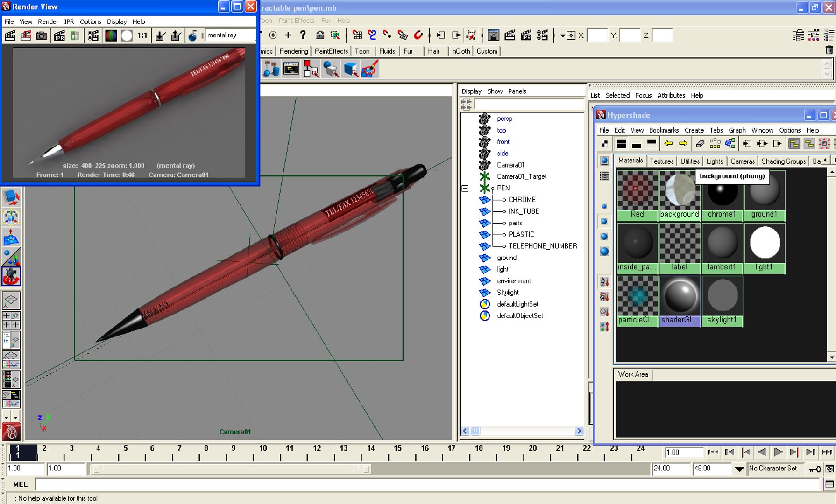Click Render Region icon in Render View
The width and height of the screenshot is (836, 504).
pyautogui.click(x=26, y=35)
